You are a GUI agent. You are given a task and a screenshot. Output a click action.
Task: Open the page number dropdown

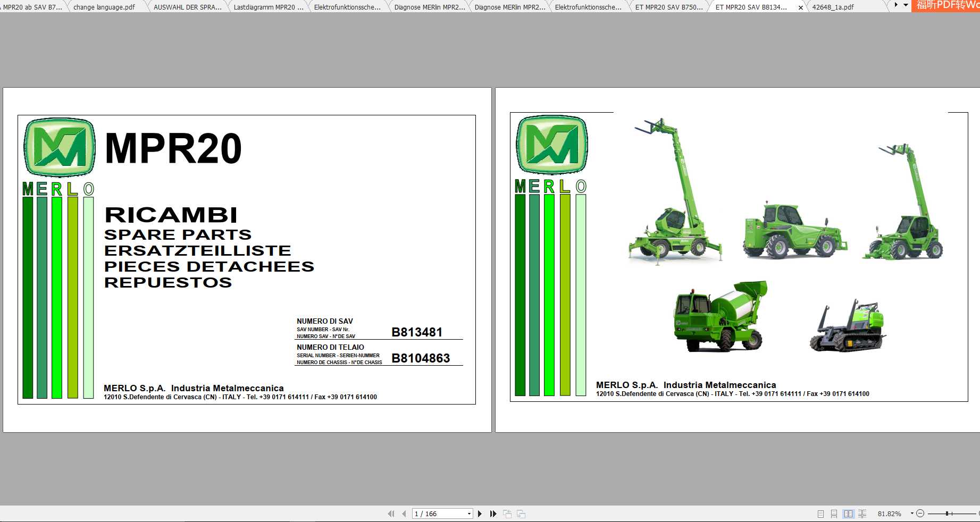[470, 513]
